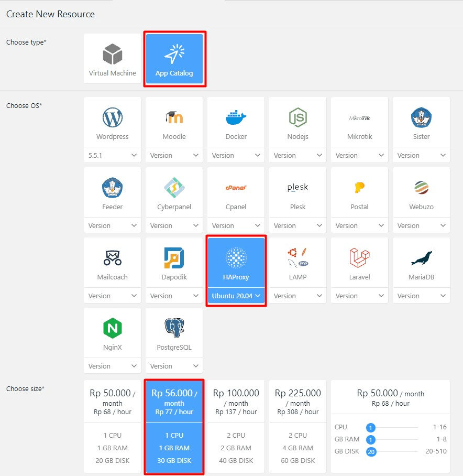Pick the Docker whale icon

(x=236, y=118)
